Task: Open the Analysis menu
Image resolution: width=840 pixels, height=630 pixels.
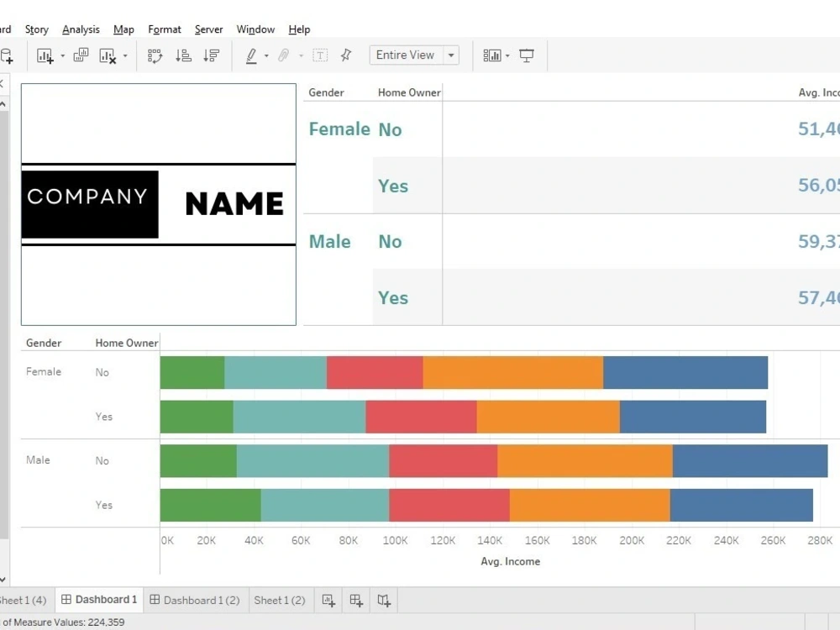Action: pos(81,29)
